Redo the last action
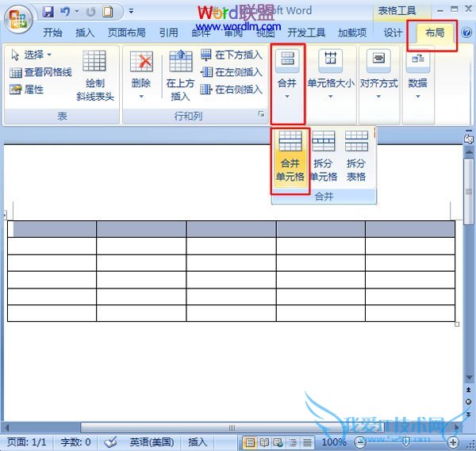This screenshot has height=451, width=476. tap(90, 12)
